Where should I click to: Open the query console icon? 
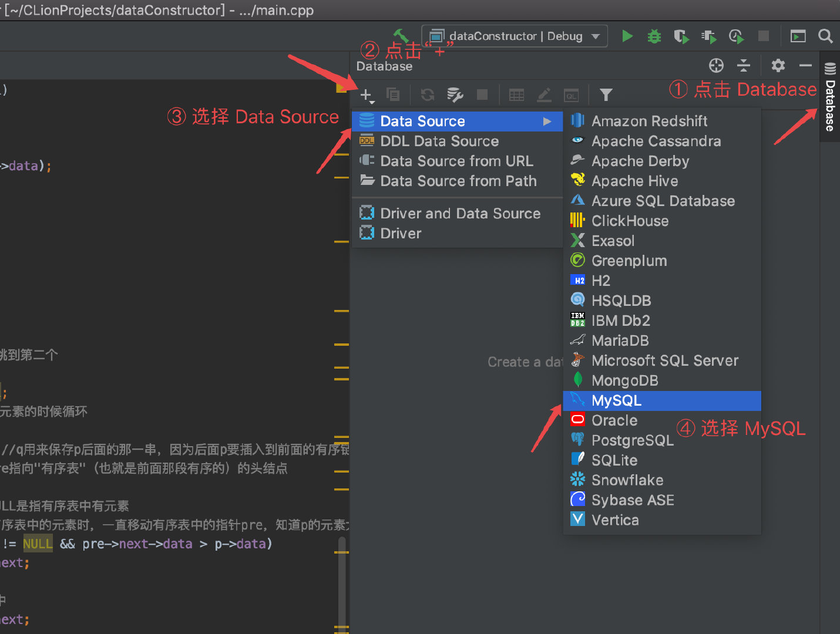click(x=572, y=95)
